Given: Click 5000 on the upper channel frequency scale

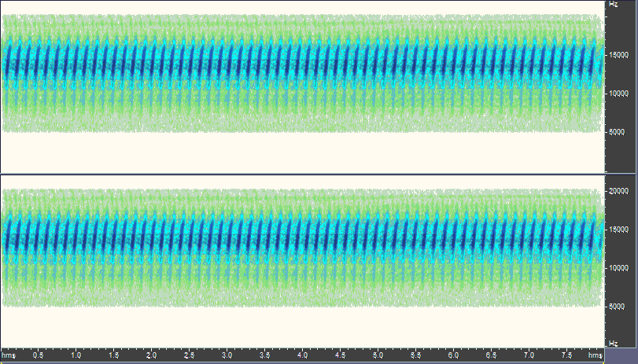Looking at the screenshot, I should 617,132.
